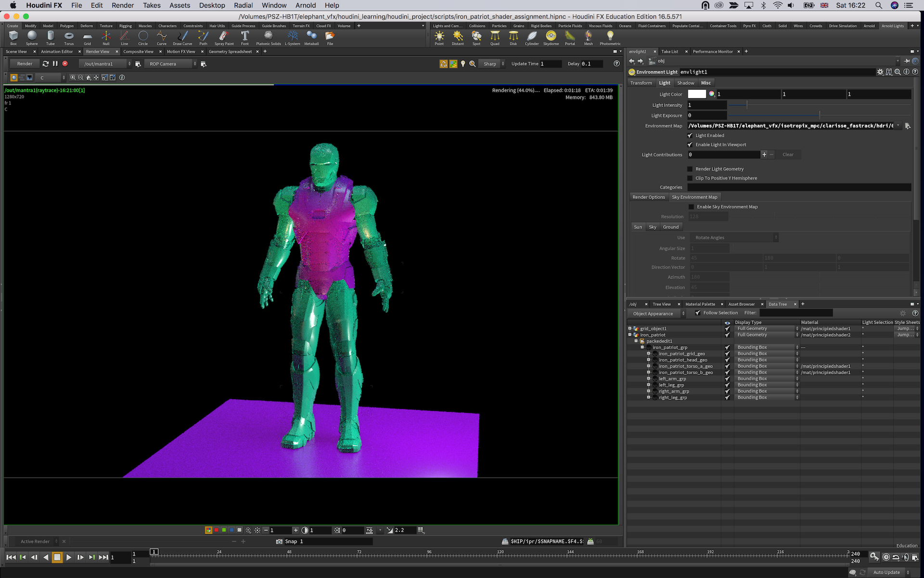Click the Clear light contributions button
924x578 pixels.
coord(788,155)
